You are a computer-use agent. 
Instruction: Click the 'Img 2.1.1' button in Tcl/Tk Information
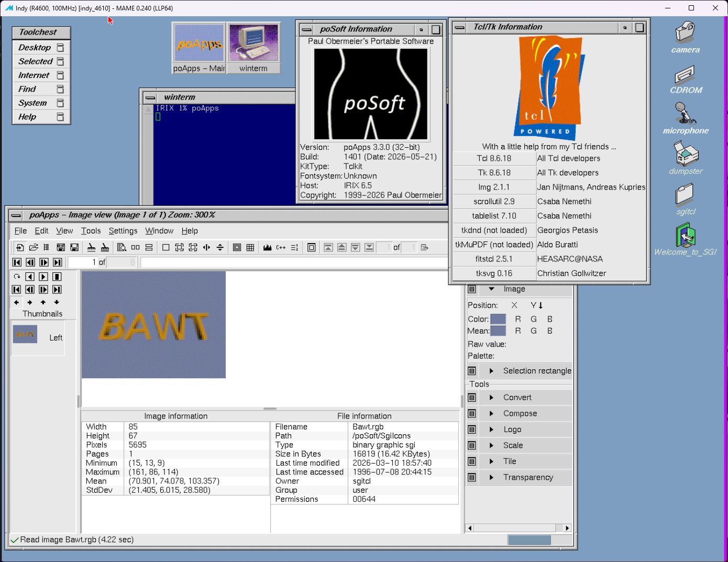tap(494, 188)
